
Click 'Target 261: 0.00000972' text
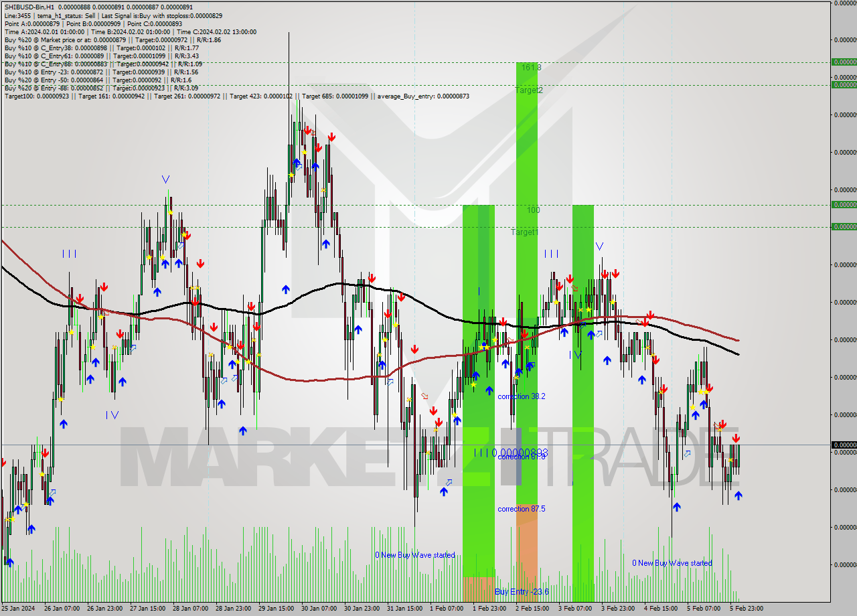[x=187, y=96]
